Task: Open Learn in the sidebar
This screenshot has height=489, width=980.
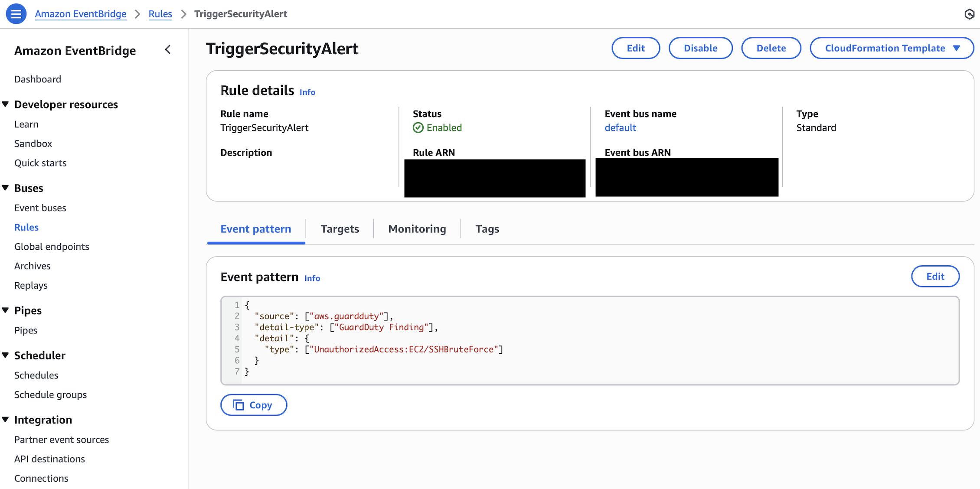Action: coord(26,124)
